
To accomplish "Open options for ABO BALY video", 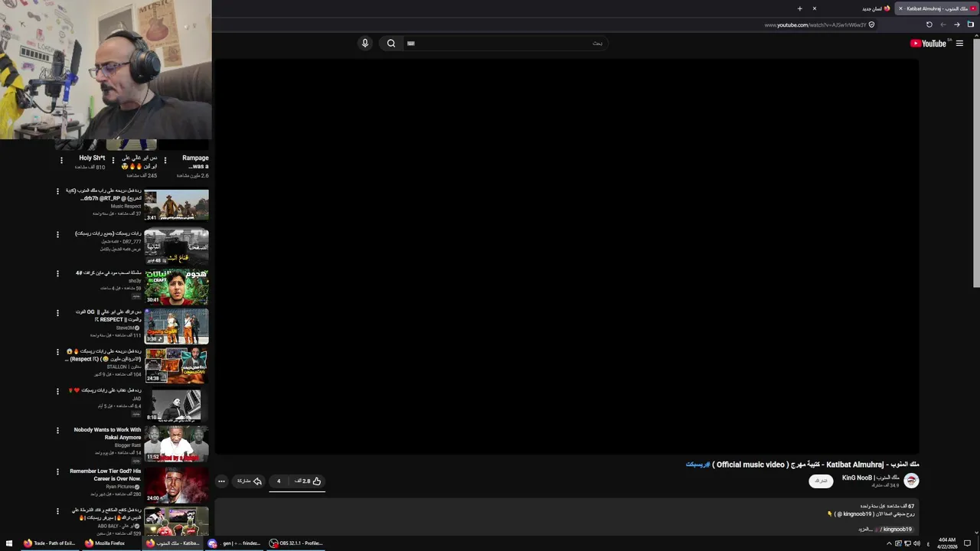I will tap(57, 511).
